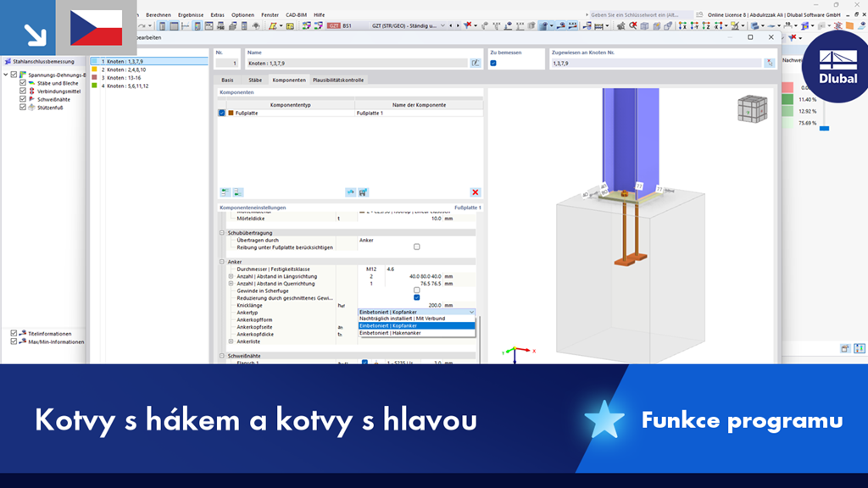The height and width of the screenshot is (488, 868).
Task: Open the Optionen menu
Action: click(242, 15)
